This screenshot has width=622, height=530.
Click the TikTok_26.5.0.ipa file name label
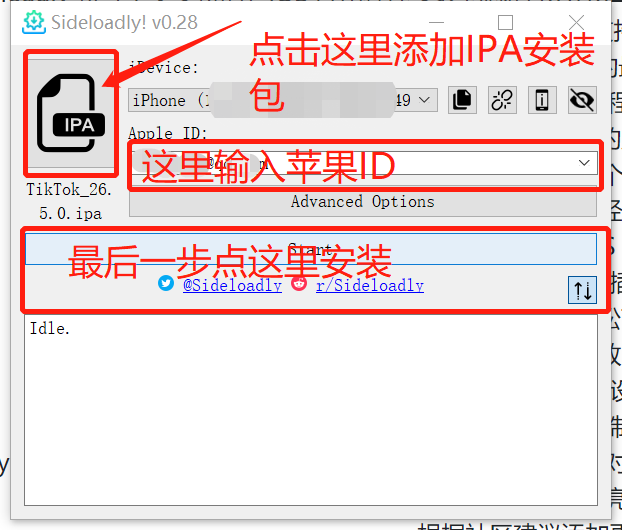click(x=70, y=202)
